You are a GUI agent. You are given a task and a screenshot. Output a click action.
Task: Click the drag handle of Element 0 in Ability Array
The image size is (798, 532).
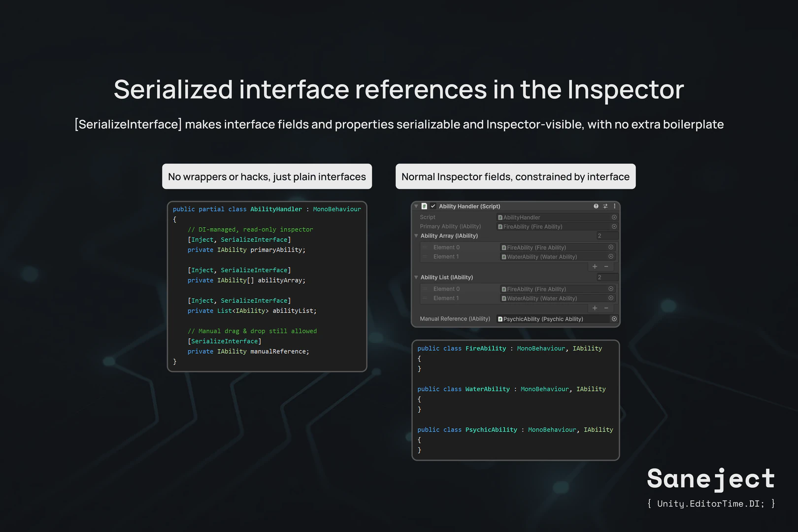(425, 247)
